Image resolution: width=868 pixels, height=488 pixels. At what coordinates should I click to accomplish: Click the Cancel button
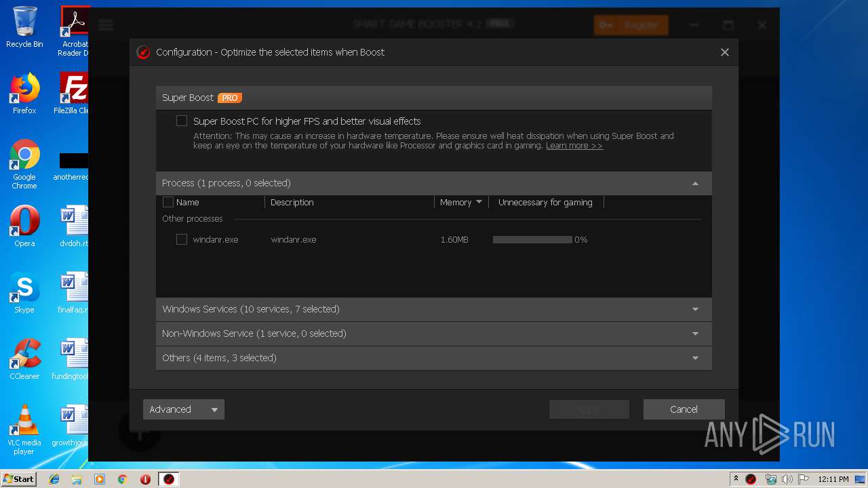684,409
